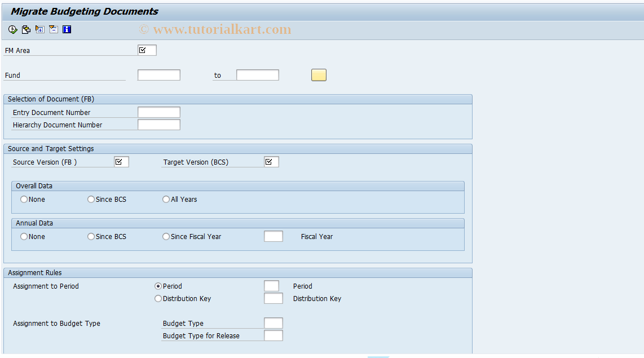Click the Period value input field
The width and height of the screenshot is (644, 358).
point(271,286)
